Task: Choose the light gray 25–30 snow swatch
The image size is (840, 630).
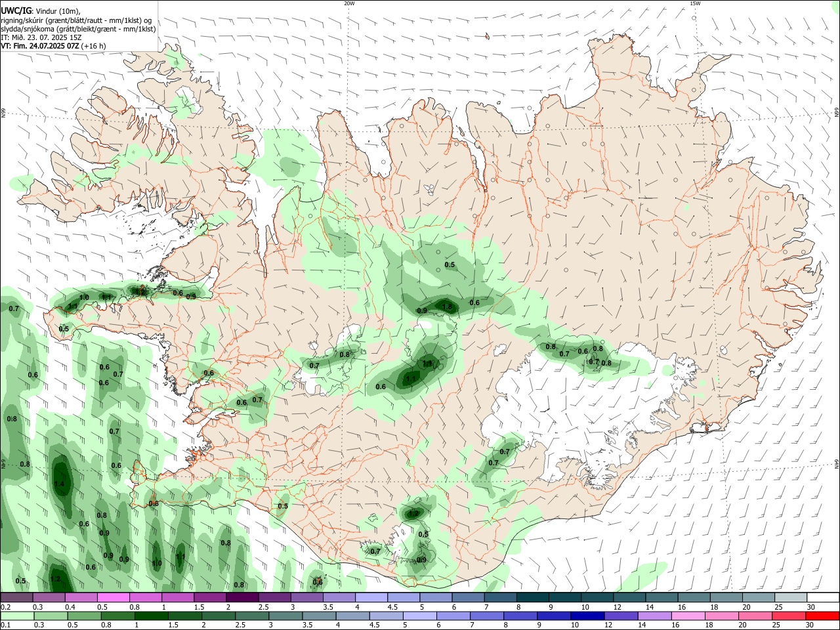Action: click(x=790, y=598)
